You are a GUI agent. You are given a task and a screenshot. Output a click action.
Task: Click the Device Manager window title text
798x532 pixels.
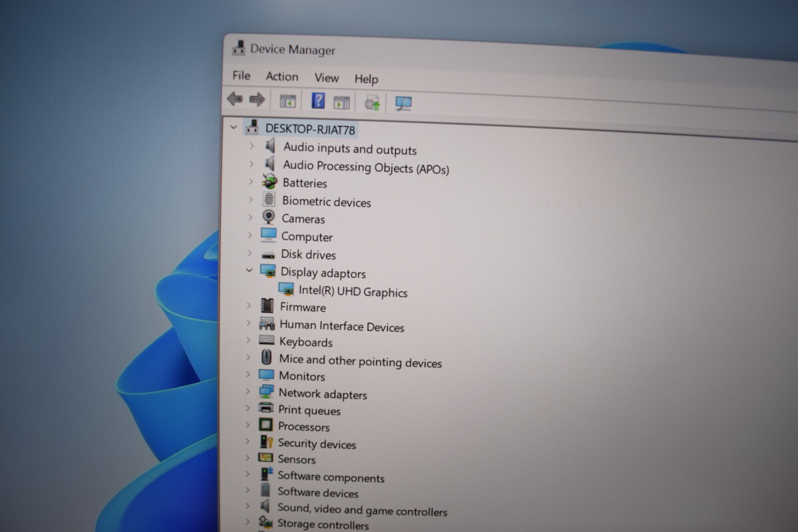pos(293,50)
